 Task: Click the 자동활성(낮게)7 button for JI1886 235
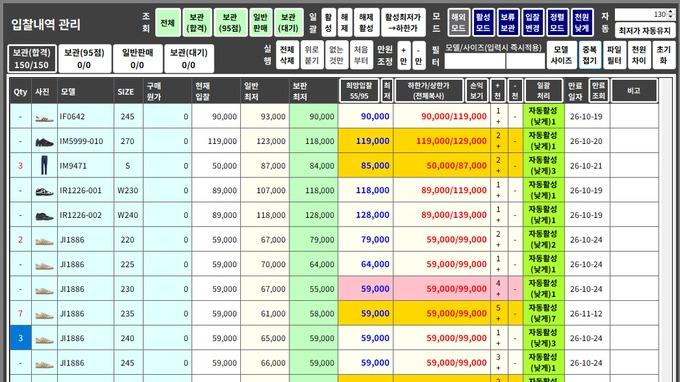543,313
